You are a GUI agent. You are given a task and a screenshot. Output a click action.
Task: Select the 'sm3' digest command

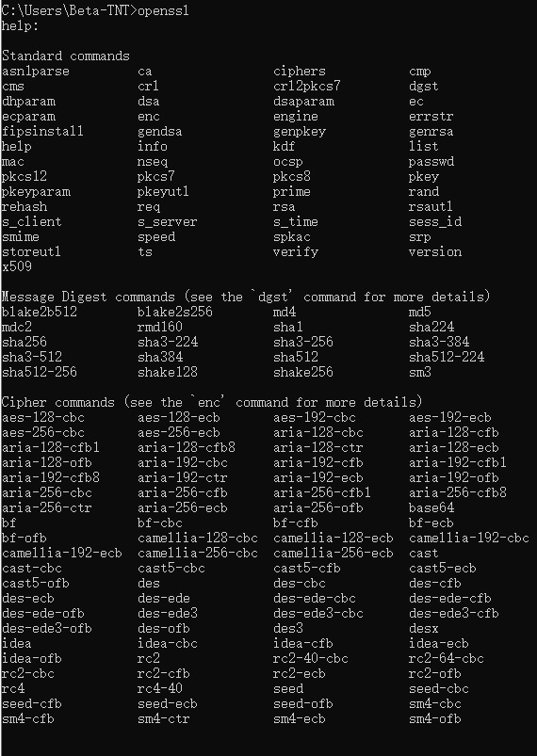click(420, 372)
